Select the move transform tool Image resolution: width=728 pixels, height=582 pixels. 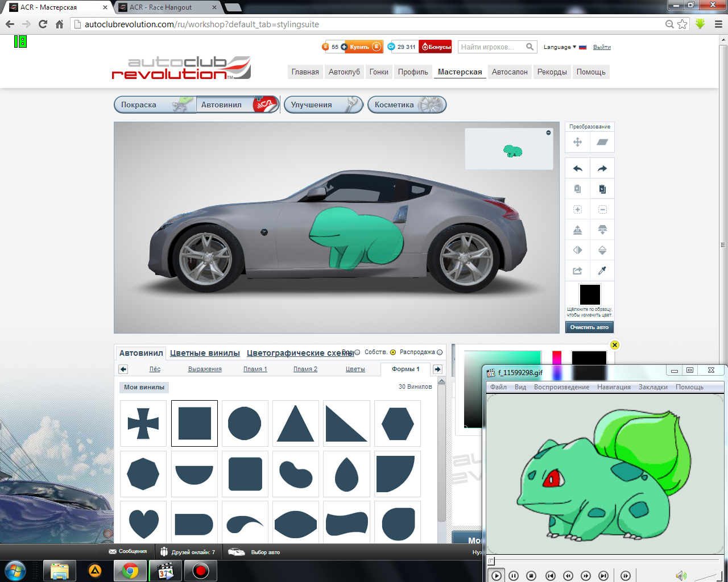577,142
